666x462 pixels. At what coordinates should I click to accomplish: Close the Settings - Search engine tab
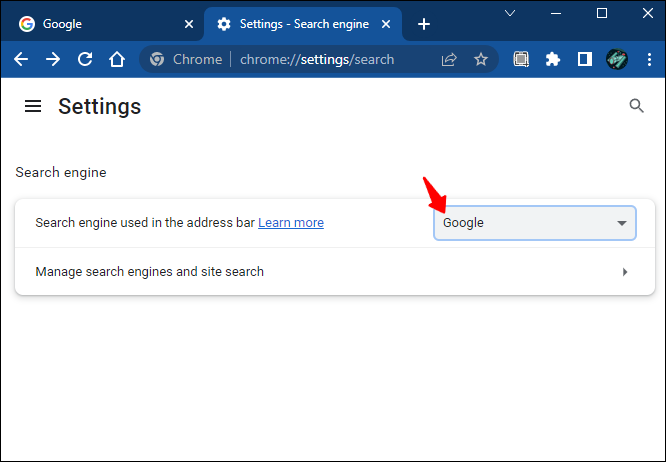click(386, 24)
